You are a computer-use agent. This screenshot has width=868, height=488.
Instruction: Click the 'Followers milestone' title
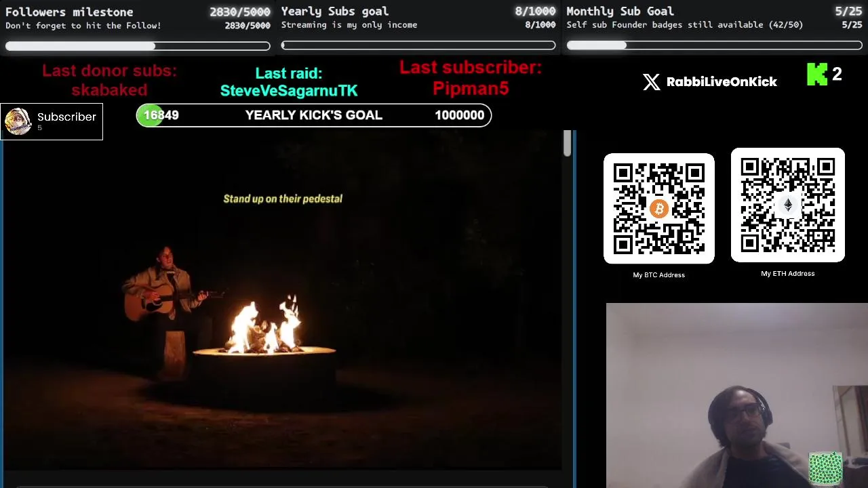[x=69, y=12]
